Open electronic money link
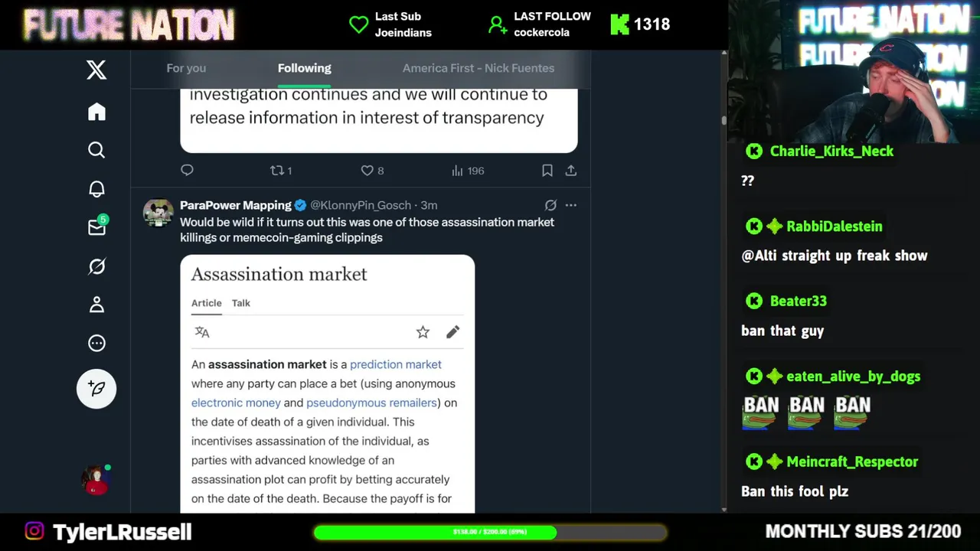Viewport: 980px width, 551px height. [x=236, y=403]
